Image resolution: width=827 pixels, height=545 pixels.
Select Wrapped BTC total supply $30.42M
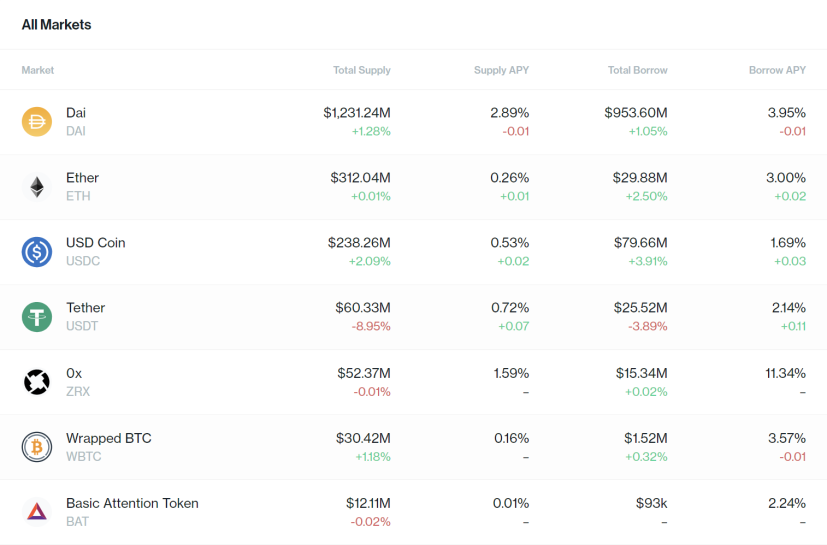click(363, 438)
